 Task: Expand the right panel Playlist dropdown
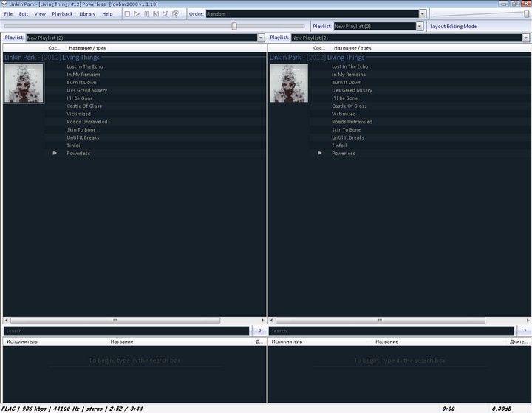point(526,38)
